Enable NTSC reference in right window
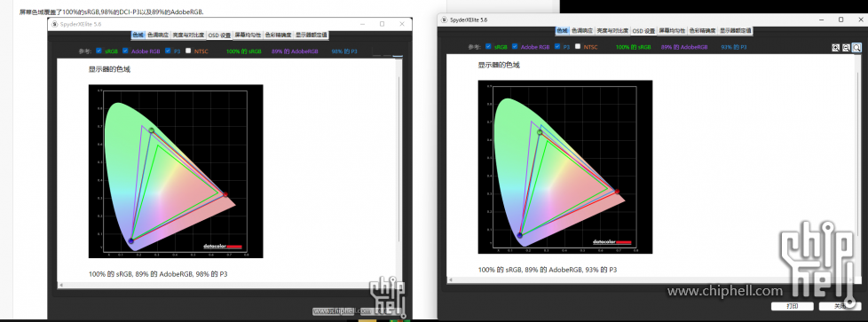Screen dimensions: 868x322 pos(578,46)
